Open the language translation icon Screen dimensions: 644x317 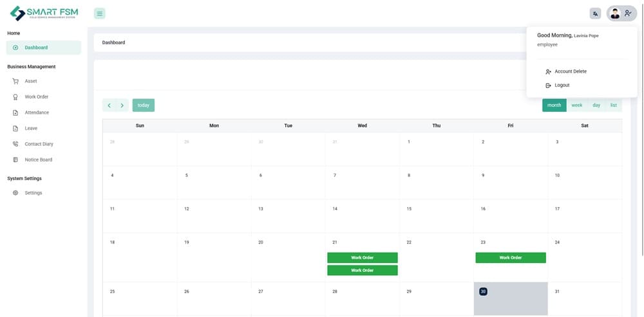pos(595,14)
